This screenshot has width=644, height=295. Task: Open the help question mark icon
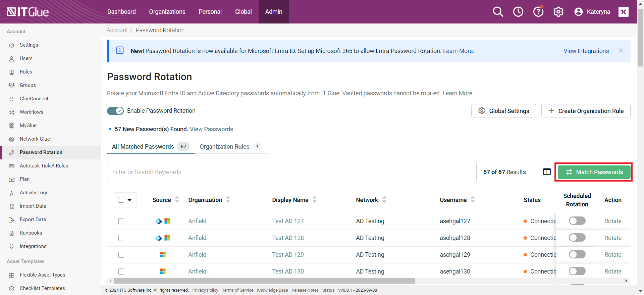pos(538,12)
